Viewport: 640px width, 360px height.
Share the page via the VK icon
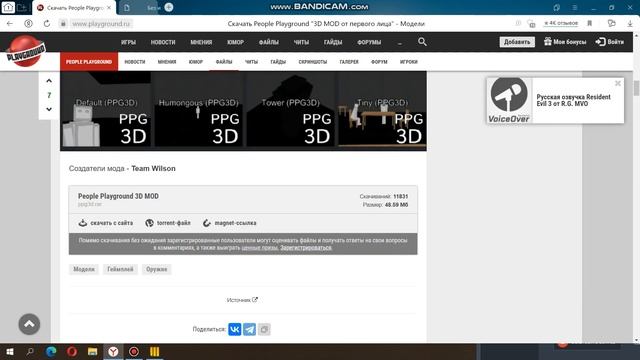(x=235, y=329)
